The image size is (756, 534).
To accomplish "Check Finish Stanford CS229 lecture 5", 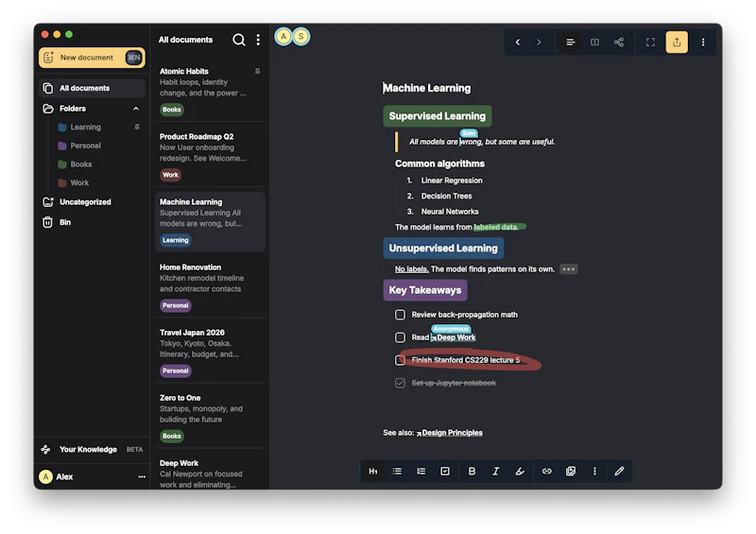I will (x=400, y=360).
